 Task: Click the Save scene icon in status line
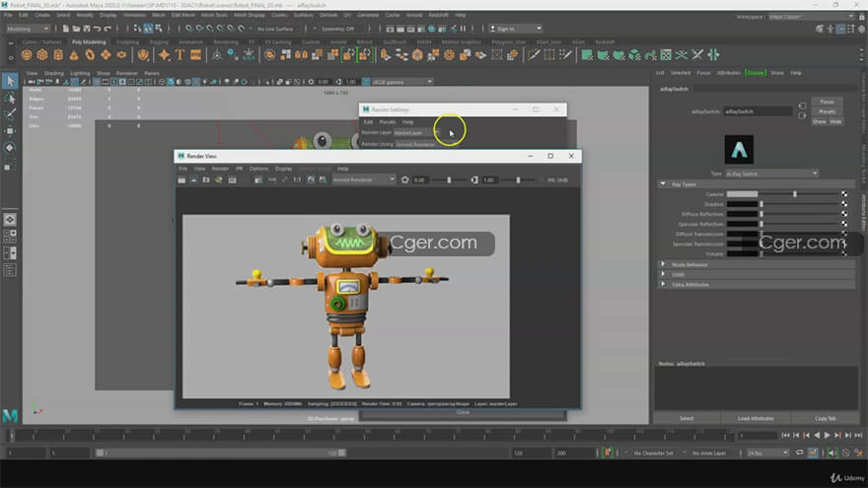pyautogui.click(x=87, y=29)
